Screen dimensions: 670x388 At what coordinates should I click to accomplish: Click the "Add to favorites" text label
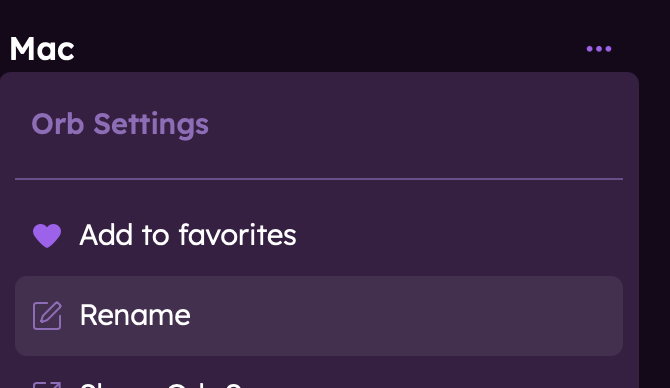click(188, 235)
